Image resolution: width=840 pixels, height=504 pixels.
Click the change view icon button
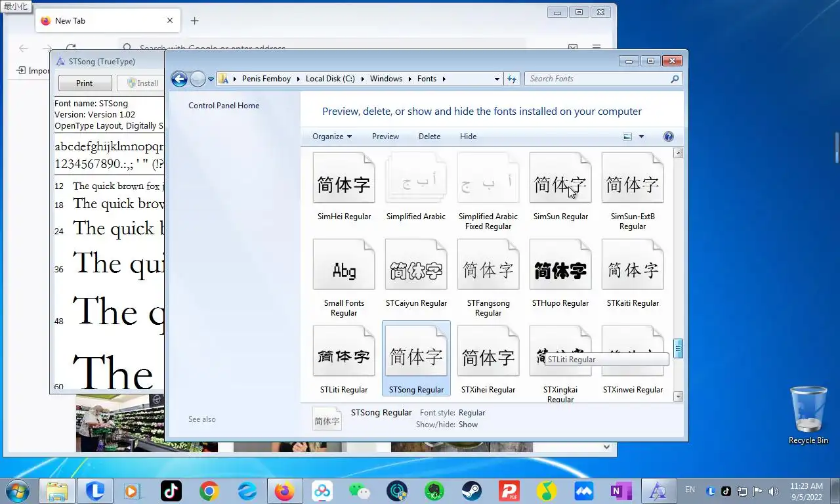click(627, 136)
